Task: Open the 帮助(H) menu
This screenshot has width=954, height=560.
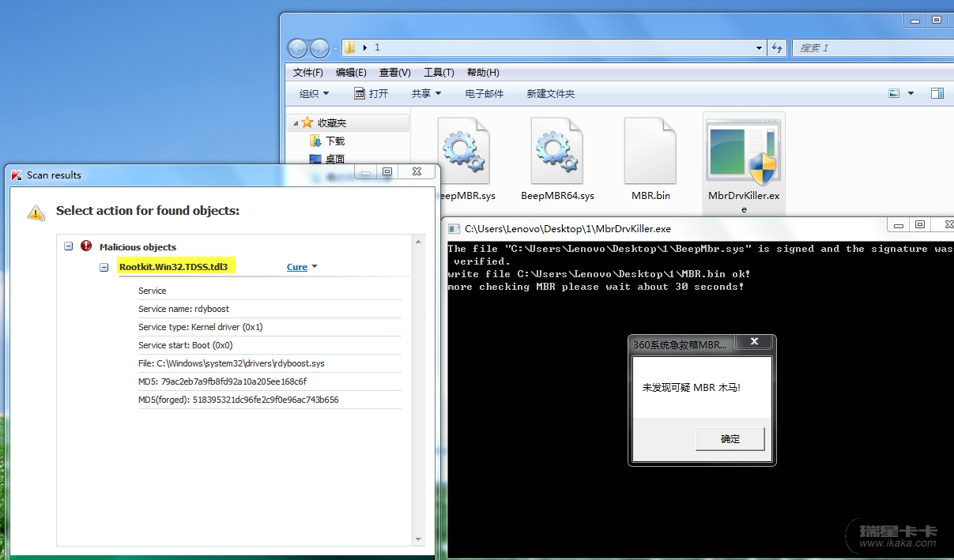Action: [x=483, y=72]
